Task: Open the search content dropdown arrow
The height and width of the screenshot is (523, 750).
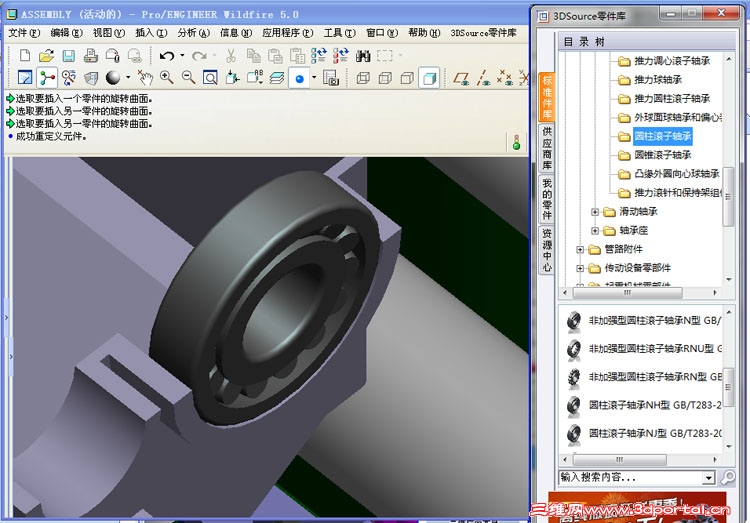Action: point(709,478)
